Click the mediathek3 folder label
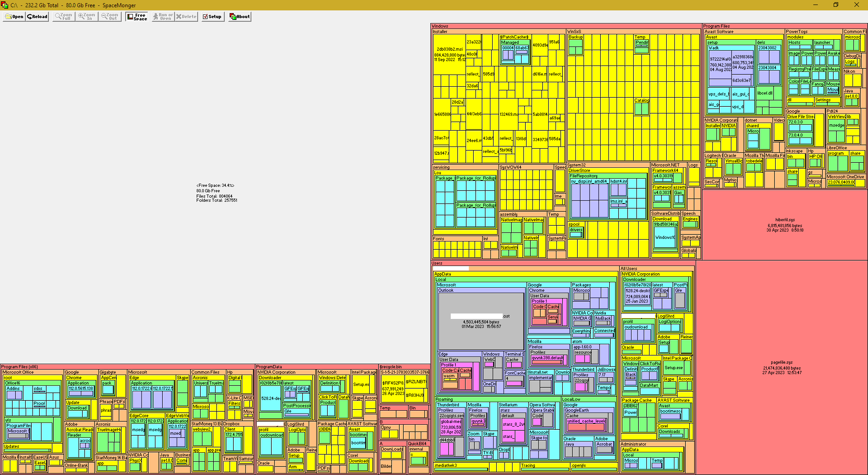 (446, 465)
